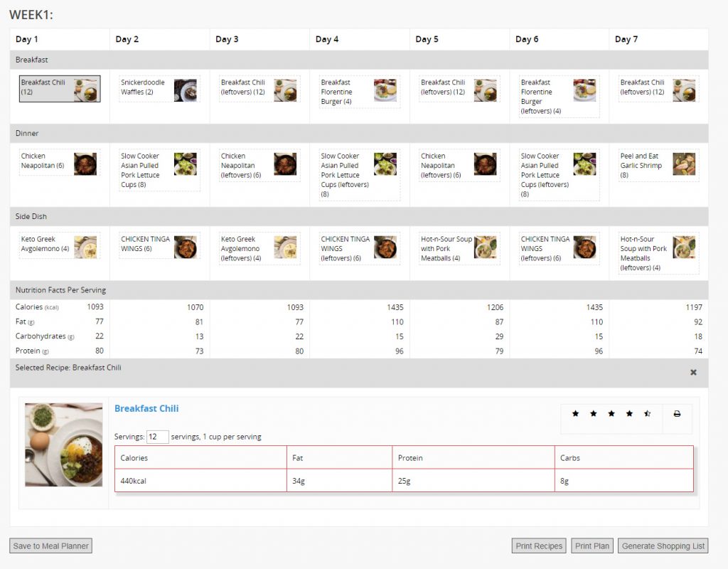Select Hot-n-Sour Soup with Pork Meatballs Day 5
The image size is (728, 569).
click(459, 249)
